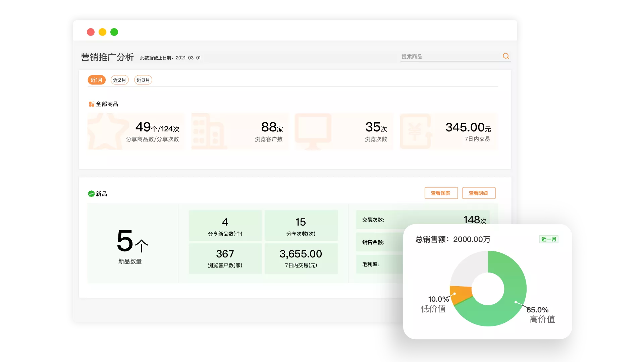Click the 49个/124次 share count value
Viewport: 644px width, 362px height.
157,127
